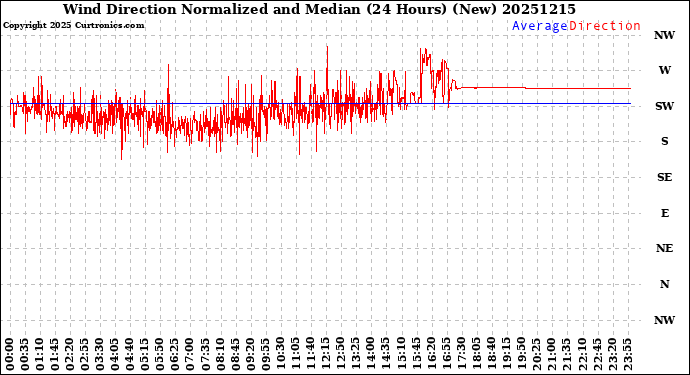Click the '21:00' time axis label
The width and height of the screenshot is (690, 375).
point(551,355)
